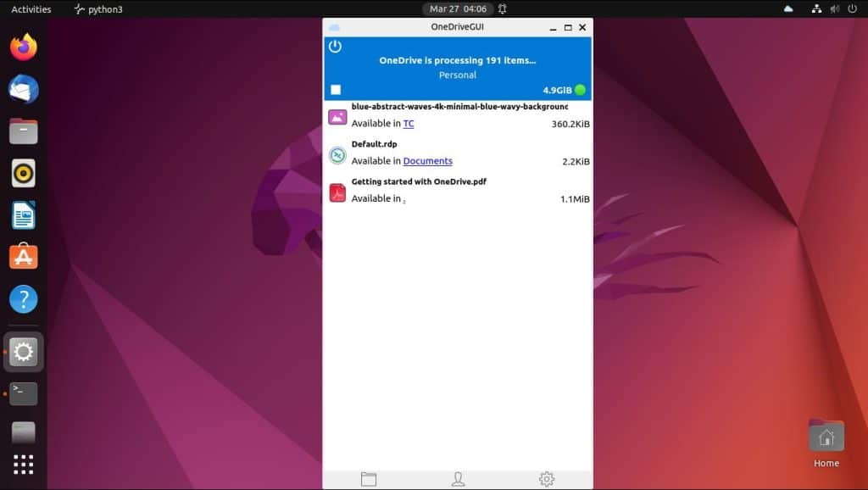The height and width of the screenshot is (490, 868).
Task: Click the OneDrive is processing 191 items banner
Action: tap(457, 60)
